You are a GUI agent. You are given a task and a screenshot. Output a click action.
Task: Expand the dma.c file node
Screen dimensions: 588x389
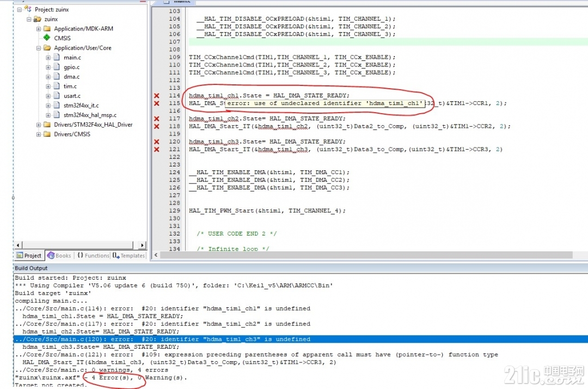coord(48,77)
